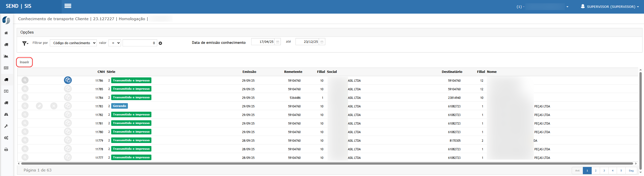Click the filter value input field
The width and height of the screenshot is (644, 176).
coord(140,43)
